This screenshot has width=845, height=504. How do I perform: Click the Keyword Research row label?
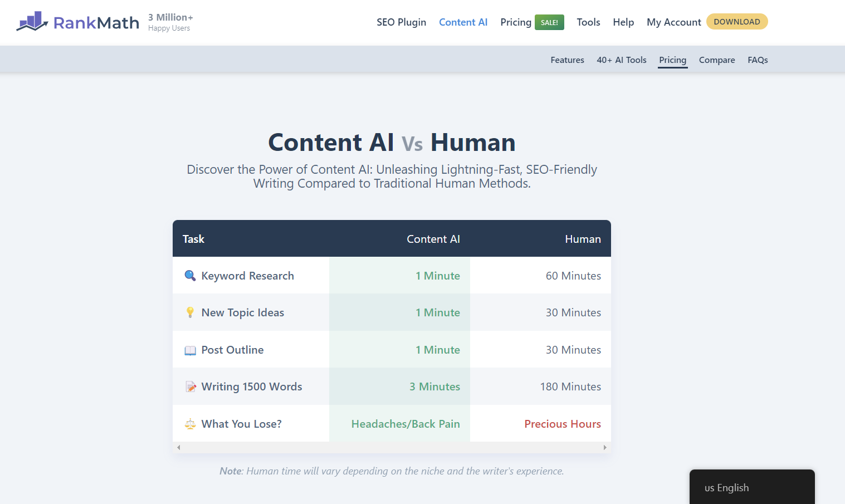[247, 276]
